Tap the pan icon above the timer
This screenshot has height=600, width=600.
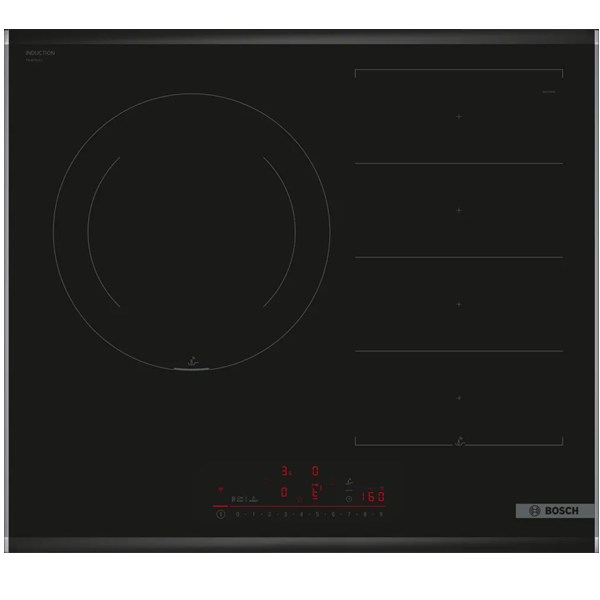coord(349,480)
